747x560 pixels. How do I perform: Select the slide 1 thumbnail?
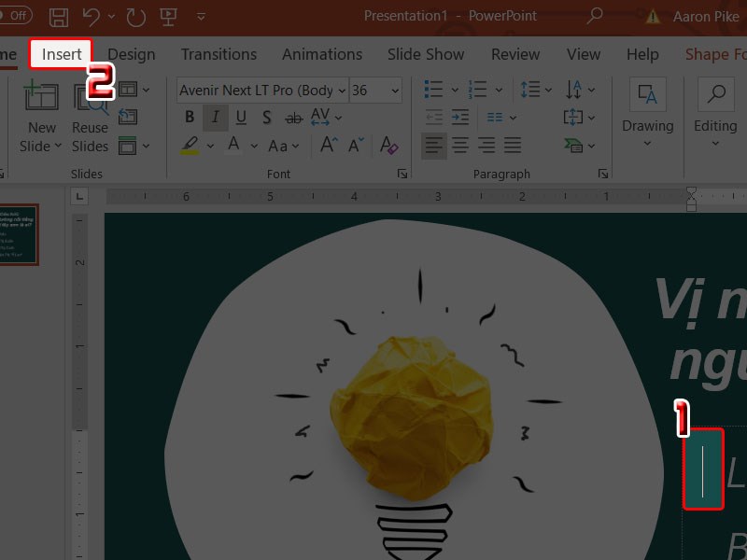pos(18,234)
